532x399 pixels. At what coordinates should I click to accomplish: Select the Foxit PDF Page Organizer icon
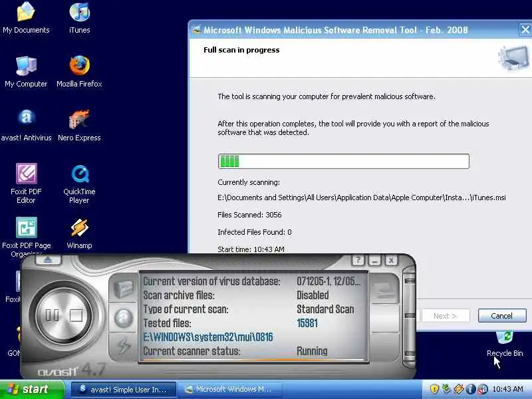click(x=26, y=236)
